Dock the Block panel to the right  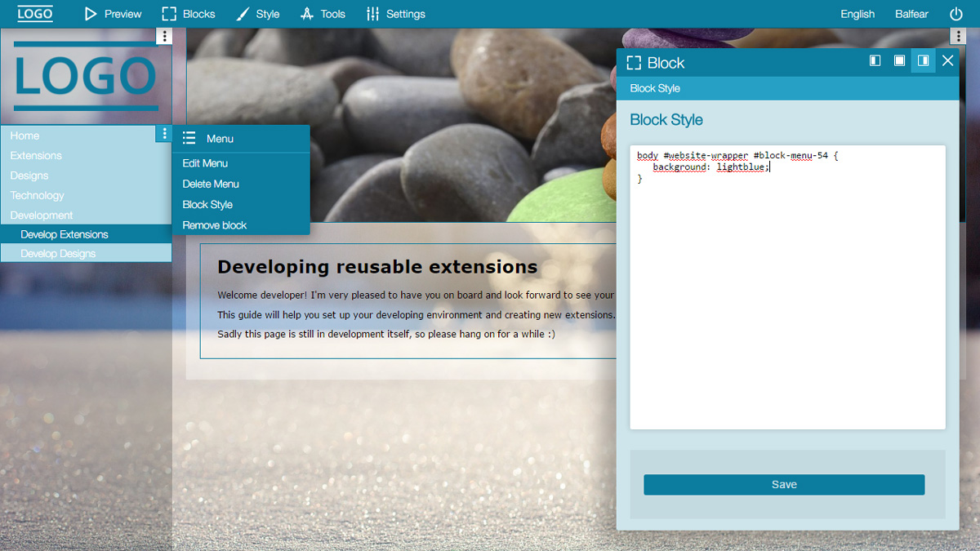tap(923, 60)
